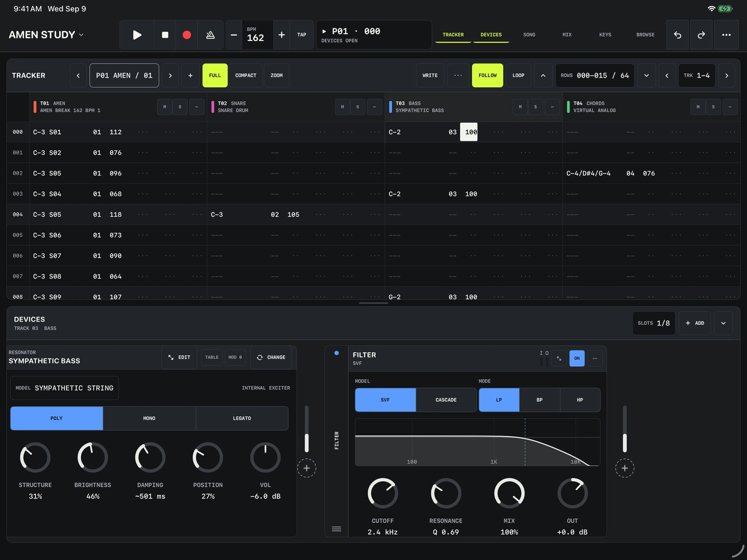Enable Loop mode in the tracker
This screenshot has height=560, width=747.
pos(518,76)
